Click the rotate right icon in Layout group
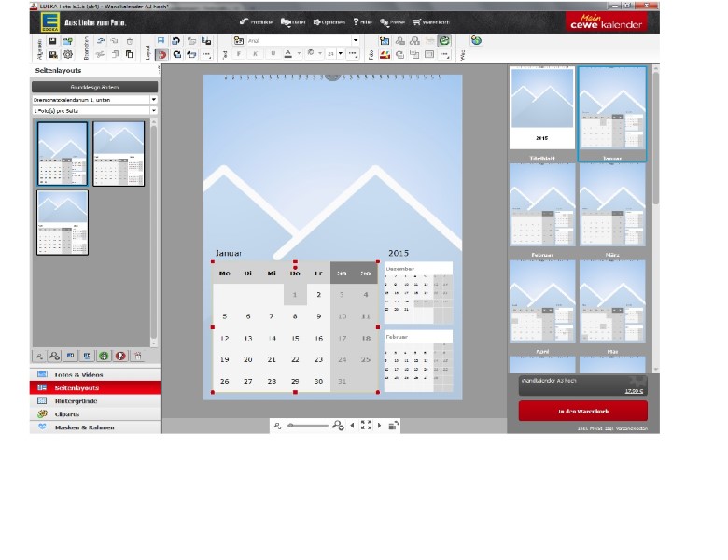728x560 pixels. [x=176, y=54]
